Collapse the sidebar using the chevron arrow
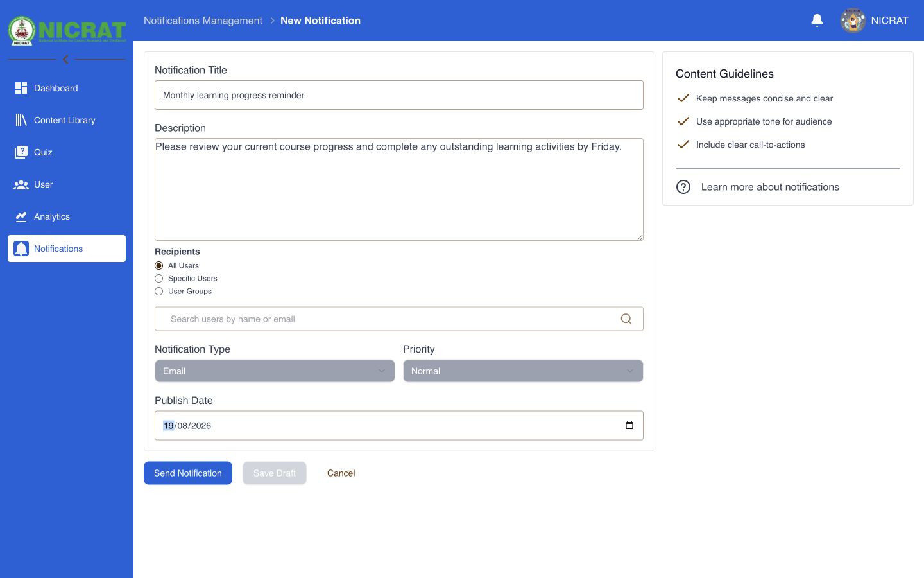924x578 pixels. [x=65, y=59]
